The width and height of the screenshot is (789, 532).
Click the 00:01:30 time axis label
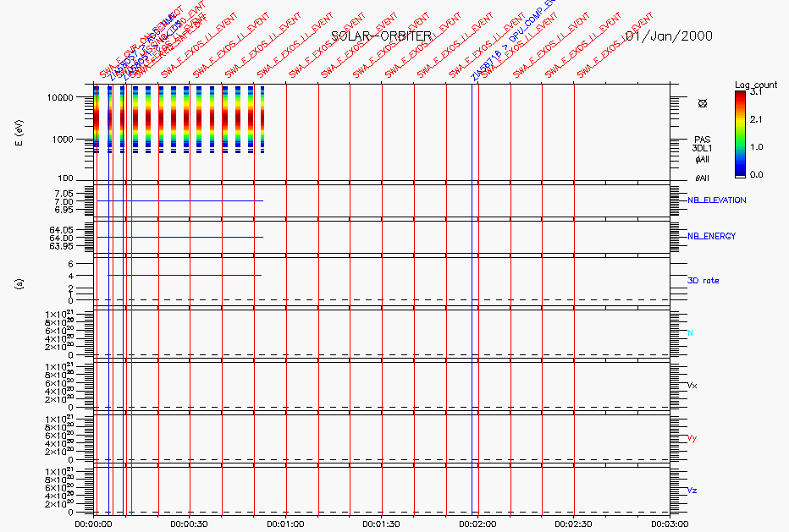click(382, 524)
